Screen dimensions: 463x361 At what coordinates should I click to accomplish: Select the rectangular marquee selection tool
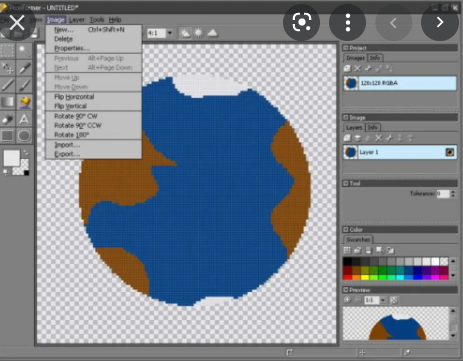tap(7, 51)
